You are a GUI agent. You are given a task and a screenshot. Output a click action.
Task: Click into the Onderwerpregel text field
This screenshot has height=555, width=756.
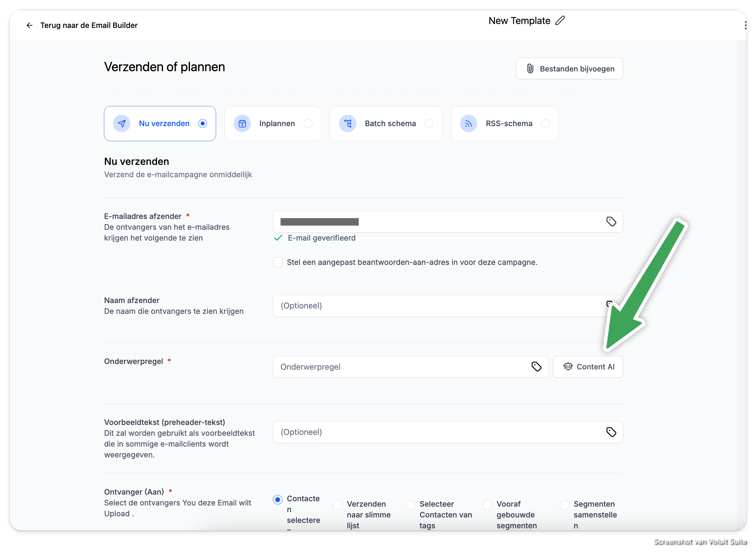click(x=400, y=366)
